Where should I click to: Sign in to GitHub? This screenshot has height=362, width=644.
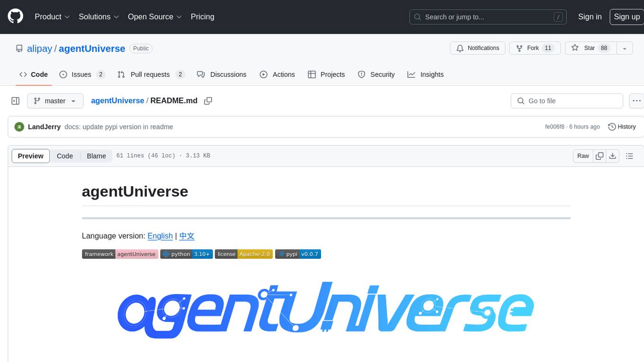(590, 17)
